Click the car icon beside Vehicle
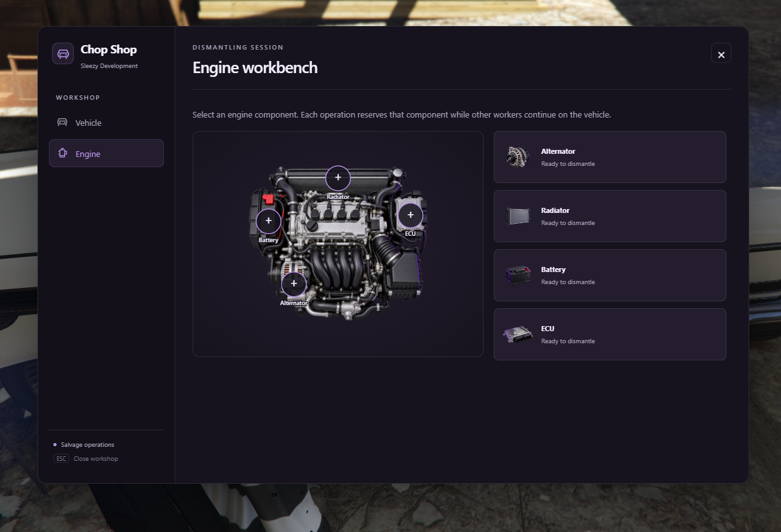 coord(62,123)
